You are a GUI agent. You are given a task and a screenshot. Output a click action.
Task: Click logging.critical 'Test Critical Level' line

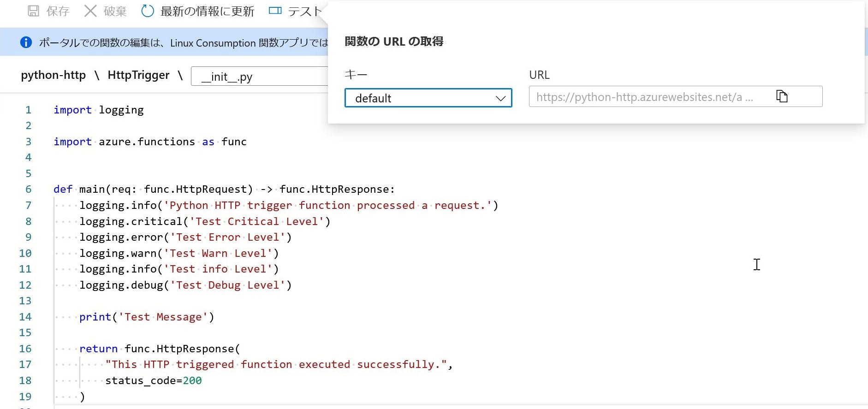point(205,221)
